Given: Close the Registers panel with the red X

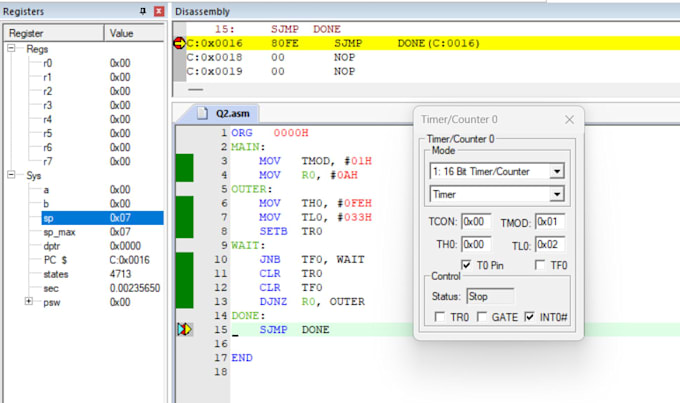Looking at the screenshot, I should click(x=159, y=11).
